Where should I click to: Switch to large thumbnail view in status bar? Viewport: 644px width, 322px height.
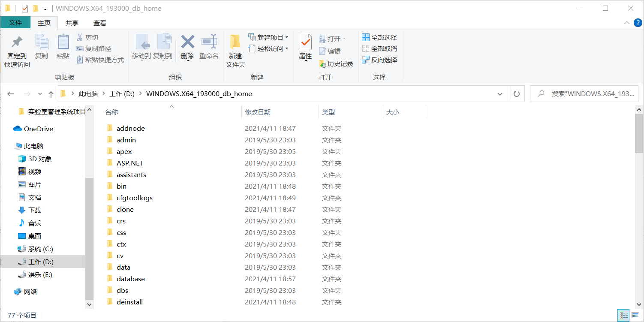pyautogui.click(x=635, y=315)
